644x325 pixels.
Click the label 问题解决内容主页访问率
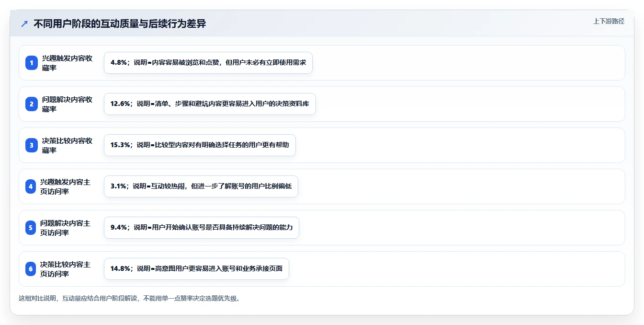tap(65, 228)
